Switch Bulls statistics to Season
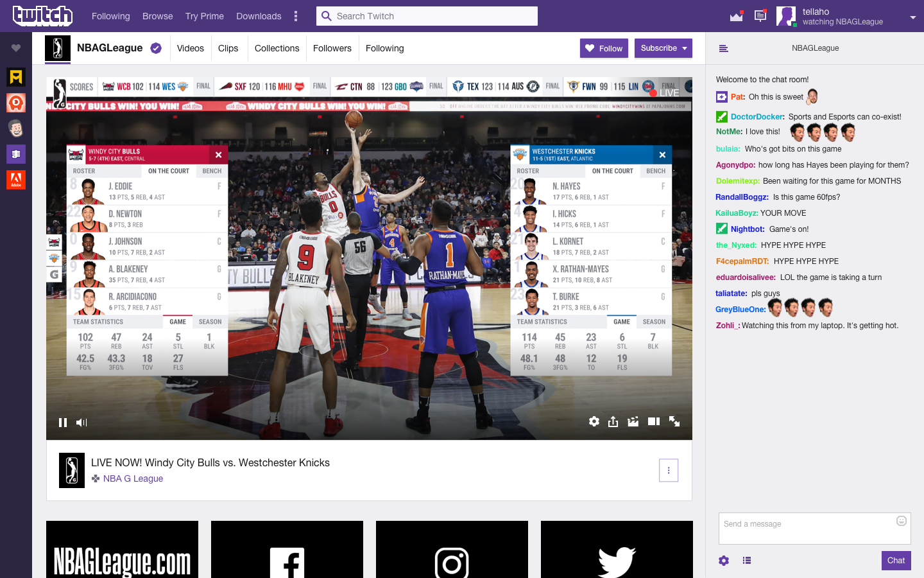This screenshot has width=924, height=578. click(x=210, y=322)
